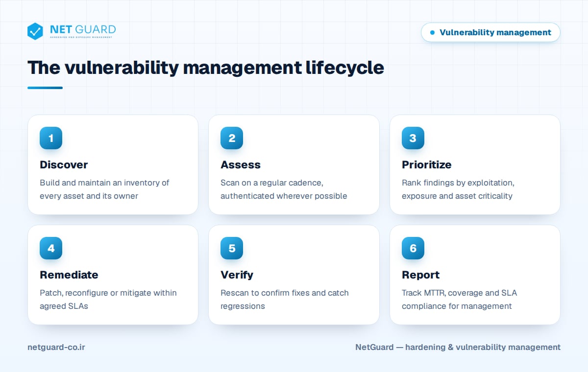588x372 pixels.
Task: Click footer tagline 'NetGuard — hardening & vulnerability management'
Action: pos(458,347)
